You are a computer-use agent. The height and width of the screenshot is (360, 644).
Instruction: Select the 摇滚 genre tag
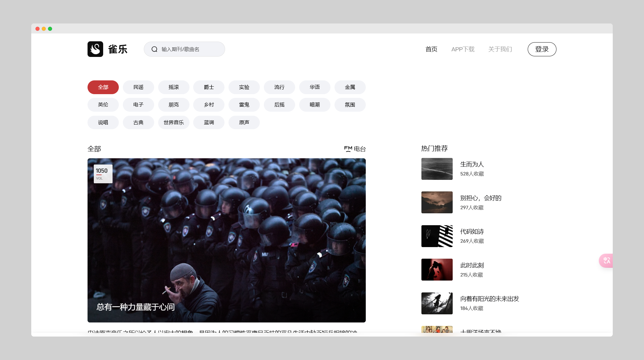point(174,87)
